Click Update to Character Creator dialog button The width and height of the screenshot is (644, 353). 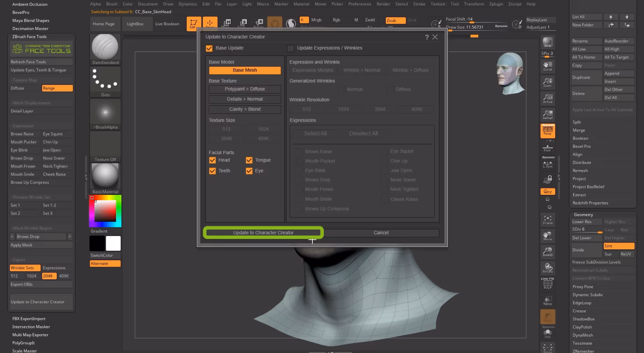click(x=263, y=233)
